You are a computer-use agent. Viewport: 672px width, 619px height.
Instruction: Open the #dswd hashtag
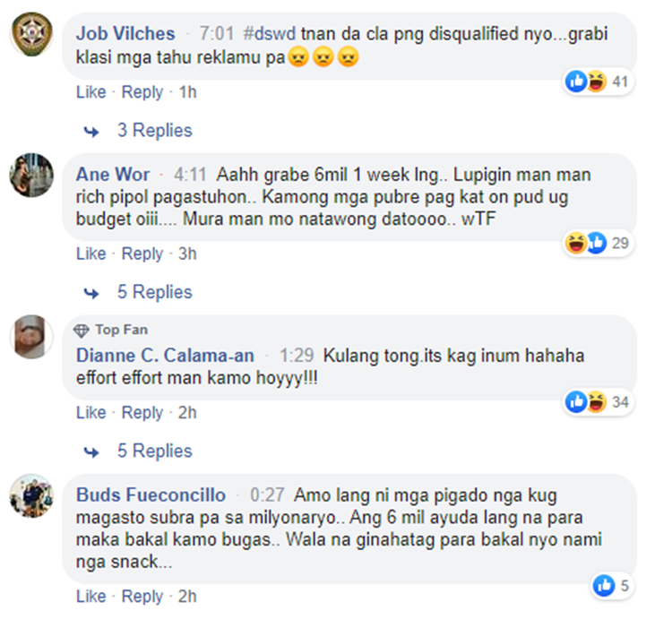click(270, 33)
